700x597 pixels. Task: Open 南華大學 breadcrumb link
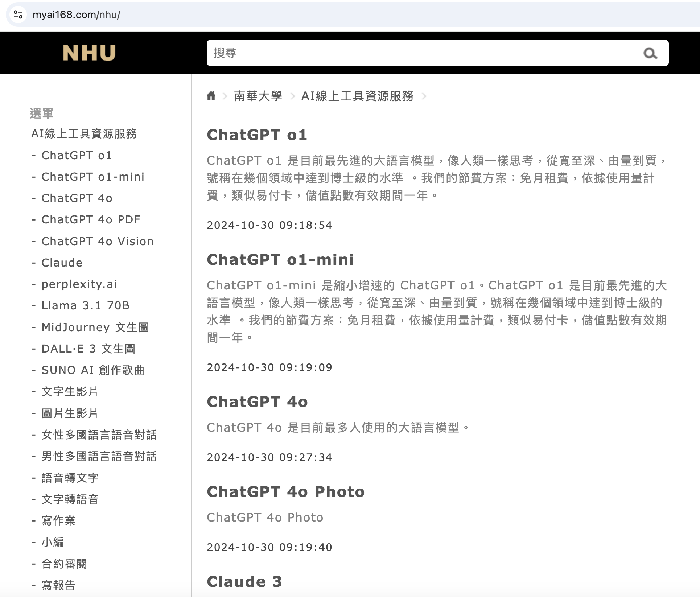click(258, 96)
